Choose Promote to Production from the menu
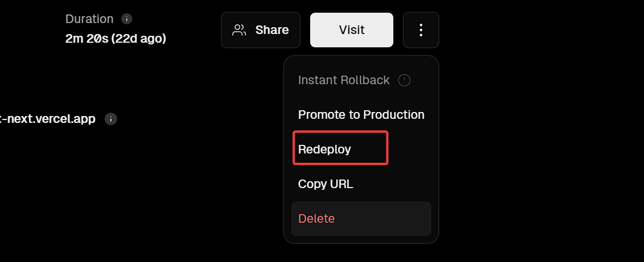Screen dimensions: 644x262 point(361,115)
